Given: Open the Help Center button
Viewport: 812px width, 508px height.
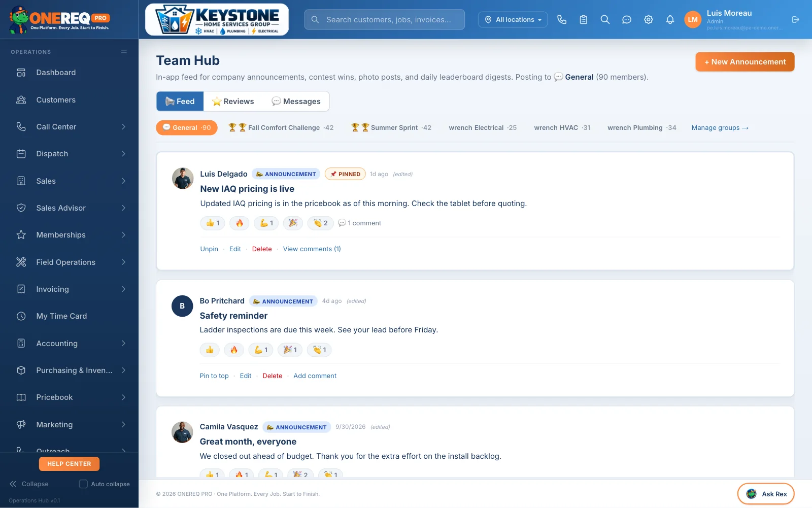Looking at the screenshot, I should click(69, 464).
